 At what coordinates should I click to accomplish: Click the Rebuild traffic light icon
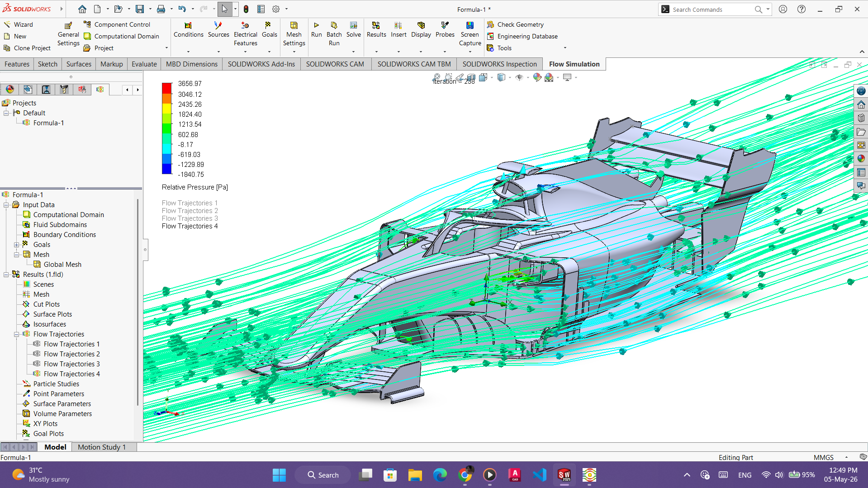click(x=246, y=9)
